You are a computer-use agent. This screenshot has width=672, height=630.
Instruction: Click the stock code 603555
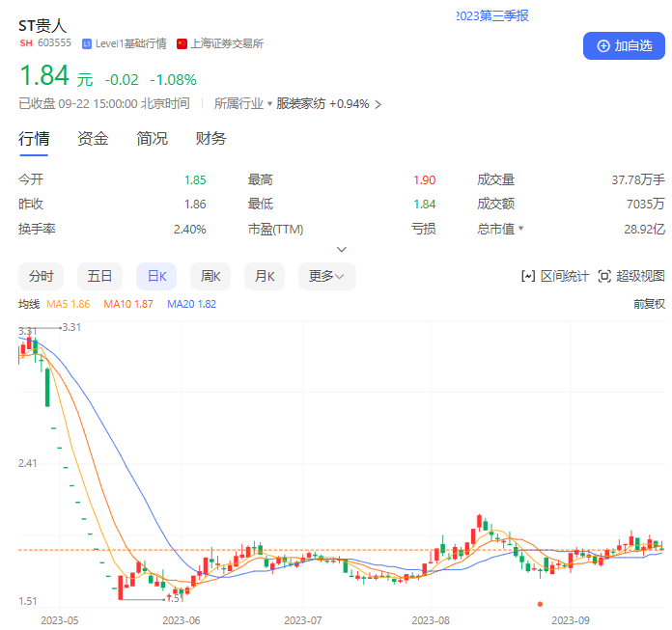(54, 42)
